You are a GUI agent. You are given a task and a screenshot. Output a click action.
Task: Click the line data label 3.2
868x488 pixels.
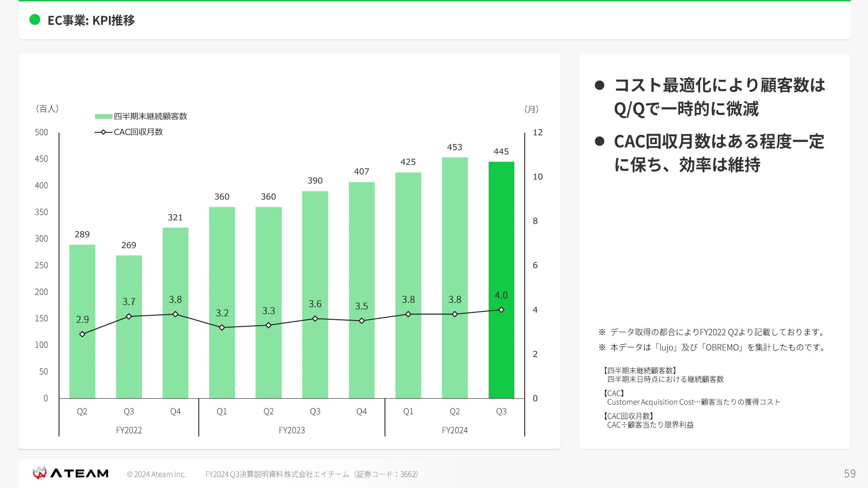(222, 313)
